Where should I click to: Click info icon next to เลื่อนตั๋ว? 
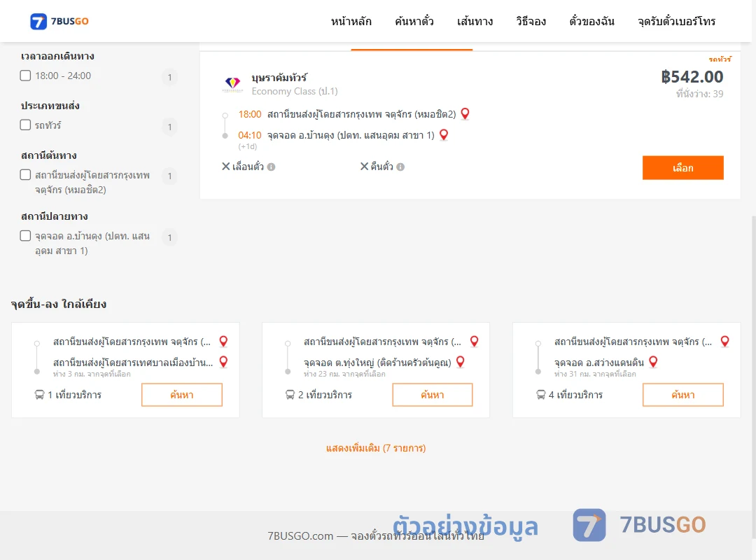(x=272, y=167)
